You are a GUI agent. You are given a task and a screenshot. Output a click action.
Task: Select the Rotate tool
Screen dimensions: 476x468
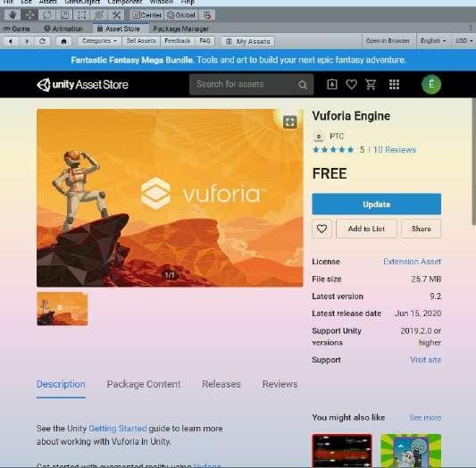(47, 15)
